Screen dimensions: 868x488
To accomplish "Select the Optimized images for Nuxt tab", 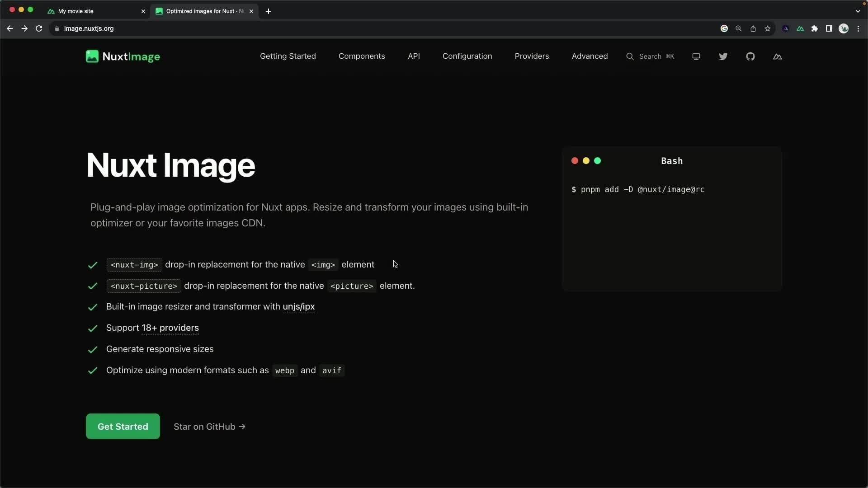I will pyautogui.click(x=205, y=11).
